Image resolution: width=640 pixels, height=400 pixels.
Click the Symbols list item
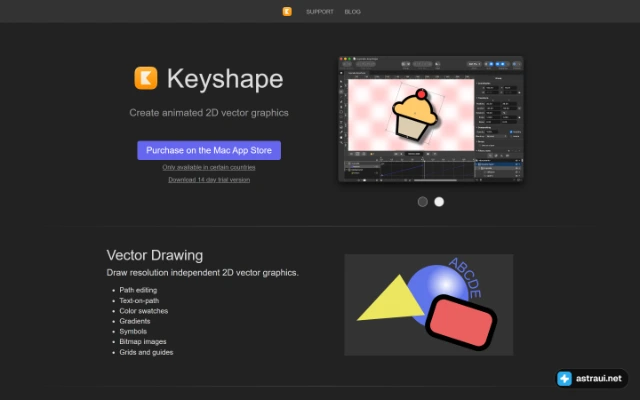tap(133, 331)
